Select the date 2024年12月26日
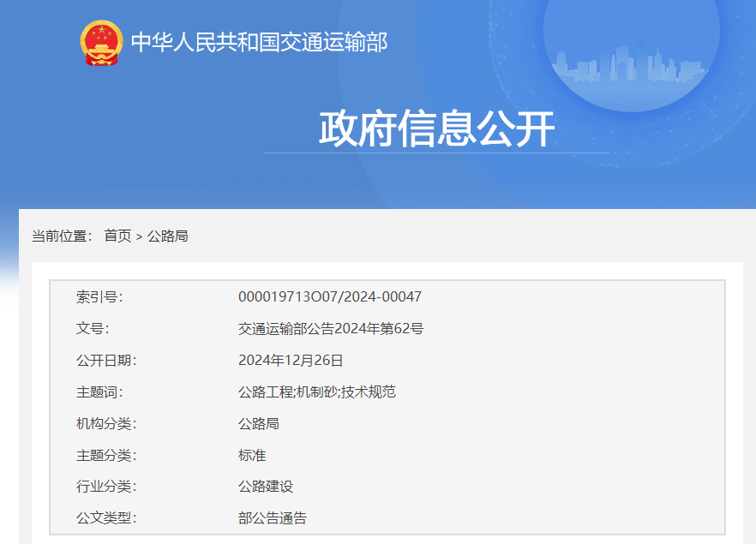The image size is (756, 544). pos(291,361)
